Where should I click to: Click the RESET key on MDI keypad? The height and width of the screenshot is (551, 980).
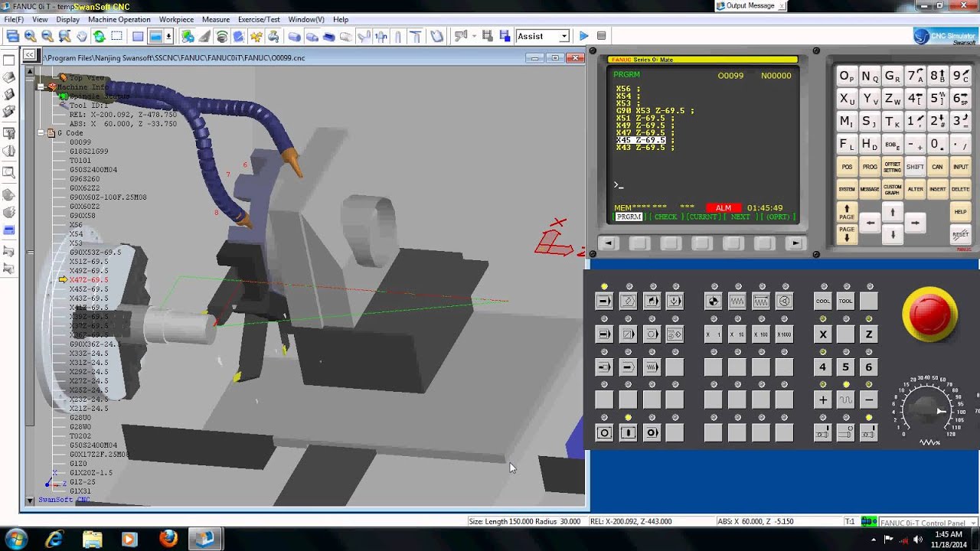[x=960, y=234]
